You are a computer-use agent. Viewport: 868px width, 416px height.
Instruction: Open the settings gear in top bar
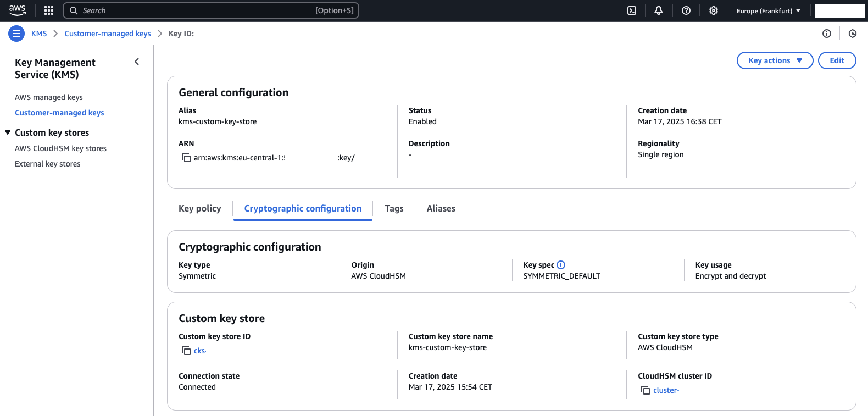coord(714,10)
